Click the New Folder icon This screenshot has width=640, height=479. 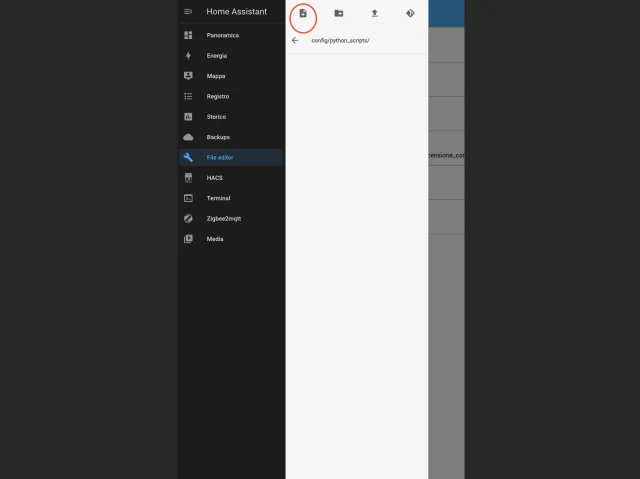pyautogui.click(x=339, y=13)
